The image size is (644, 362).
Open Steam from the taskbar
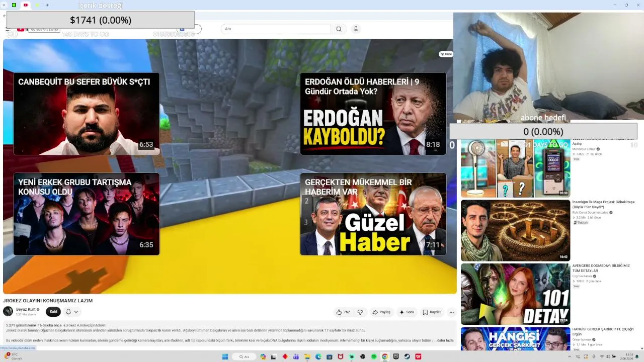coord(407,356)
